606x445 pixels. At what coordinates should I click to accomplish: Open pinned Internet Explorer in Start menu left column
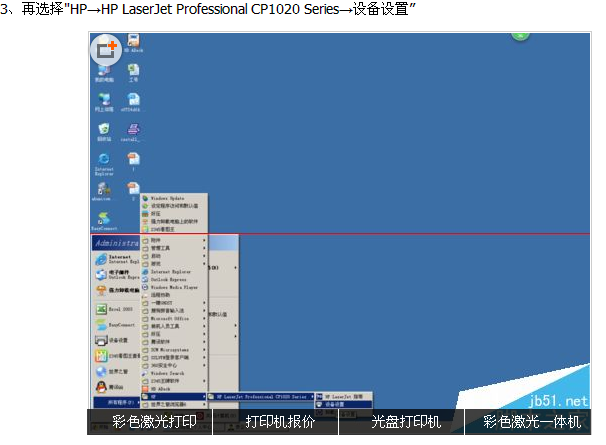[116, 259]
